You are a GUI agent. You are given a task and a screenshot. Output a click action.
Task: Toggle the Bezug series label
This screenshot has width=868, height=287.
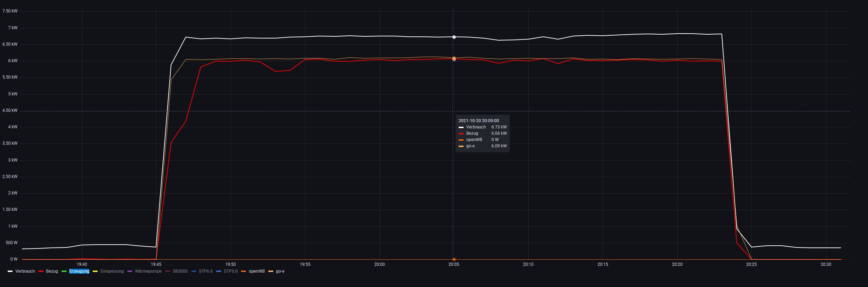tap(52, 271)
